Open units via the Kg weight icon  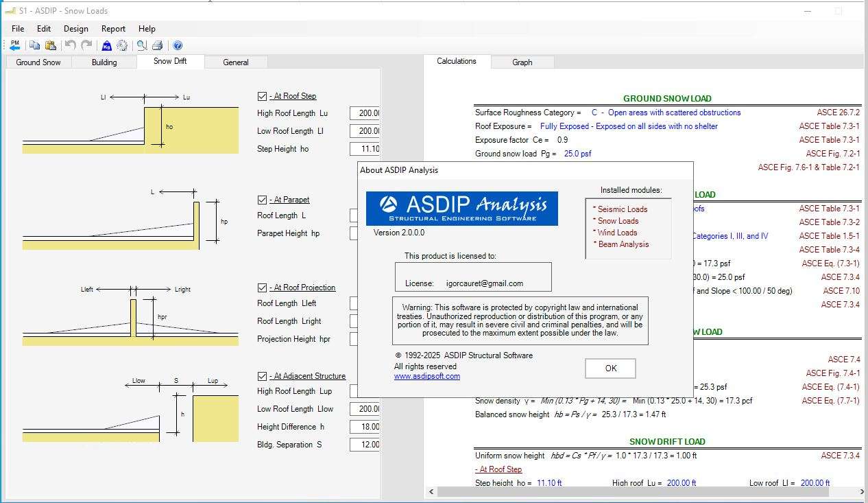tap(106, 45)
